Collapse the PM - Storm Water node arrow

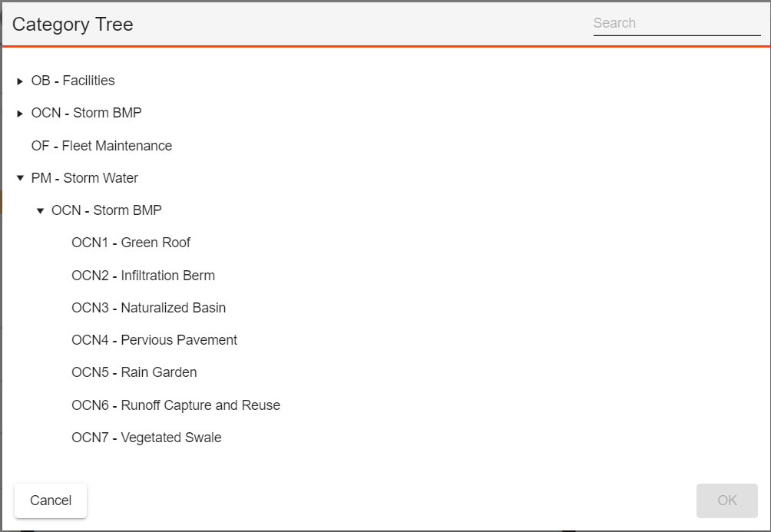point(20,178)
